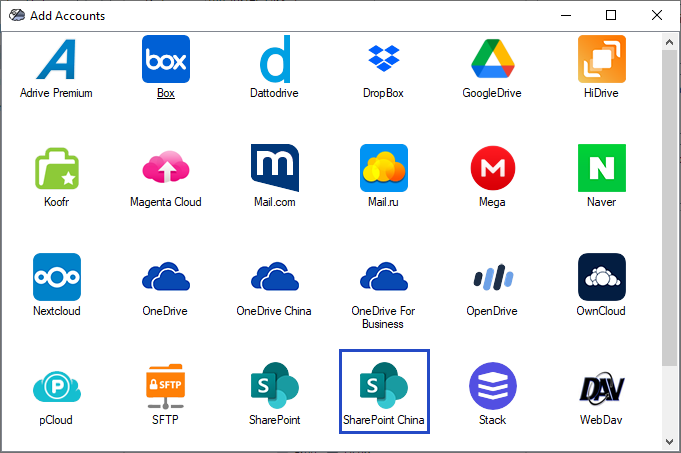Select the Mail.ru icon

tap(384, 168)
